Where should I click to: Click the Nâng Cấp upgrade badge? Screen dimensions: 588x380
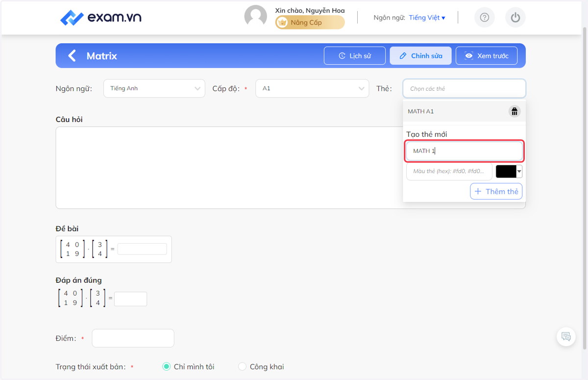click(x=310, y=23)
